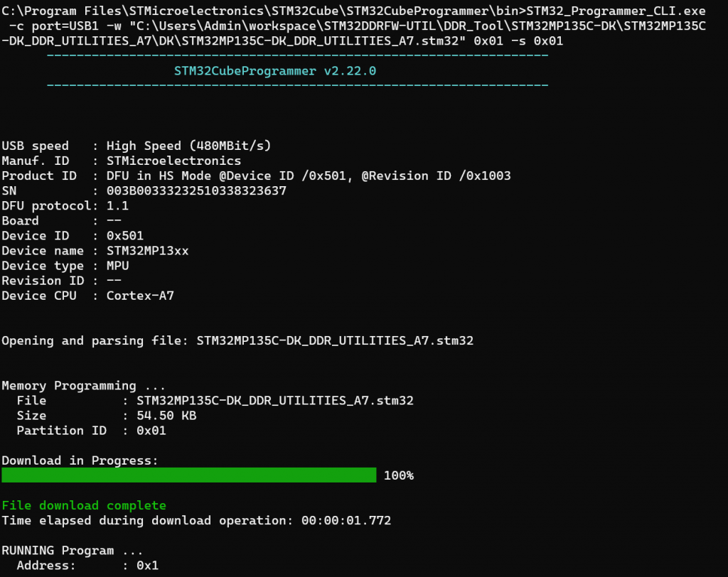Click the green download progress bar
Image resolution: width=728 pixels, height=577 pixels.
[188, 475]
